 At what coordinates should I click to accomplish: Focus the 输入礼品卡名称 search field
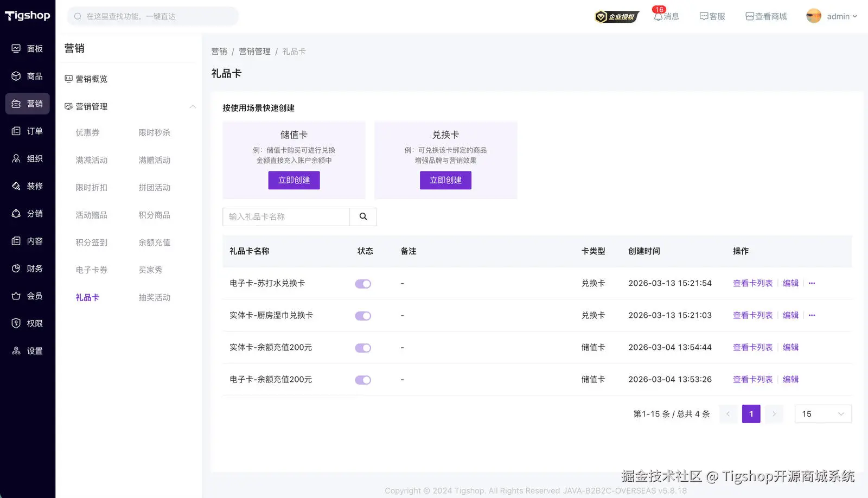[x=286, y=216]
